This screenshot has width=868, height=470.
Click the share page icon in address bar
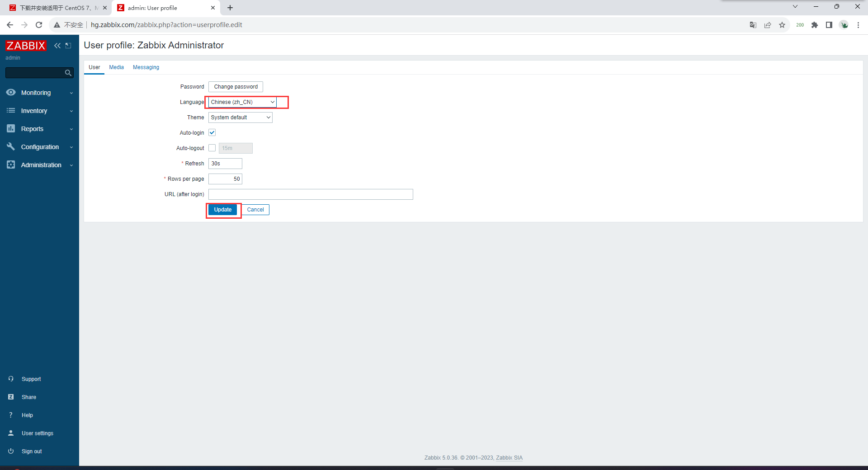(768, 25)
